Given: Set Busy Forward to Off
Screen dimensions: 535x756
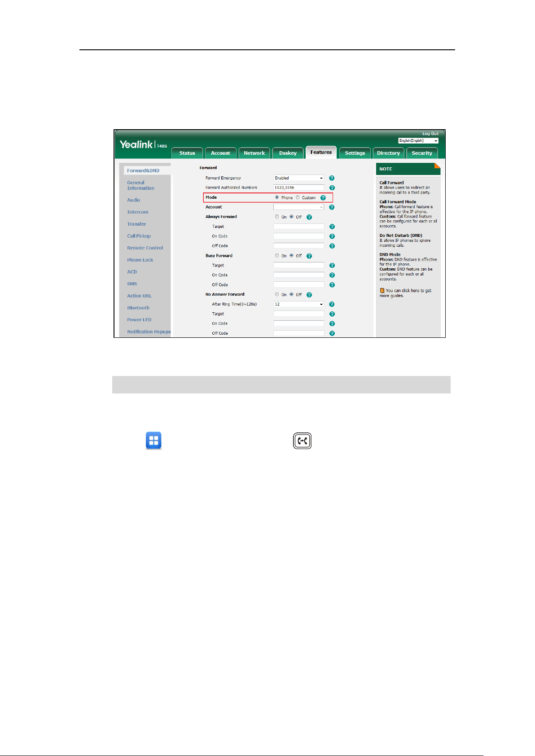Looking at the screenshot, I should (x=292, y=256).
